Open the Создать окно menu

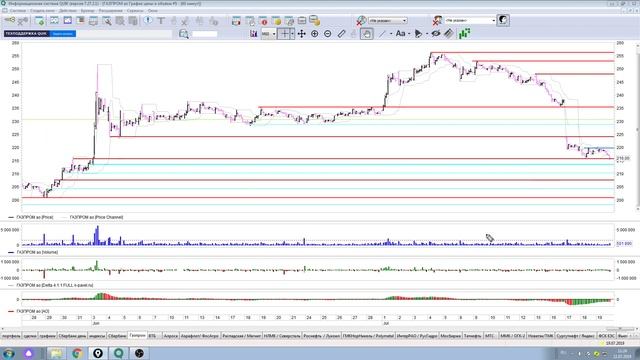(x=42, y=11)
